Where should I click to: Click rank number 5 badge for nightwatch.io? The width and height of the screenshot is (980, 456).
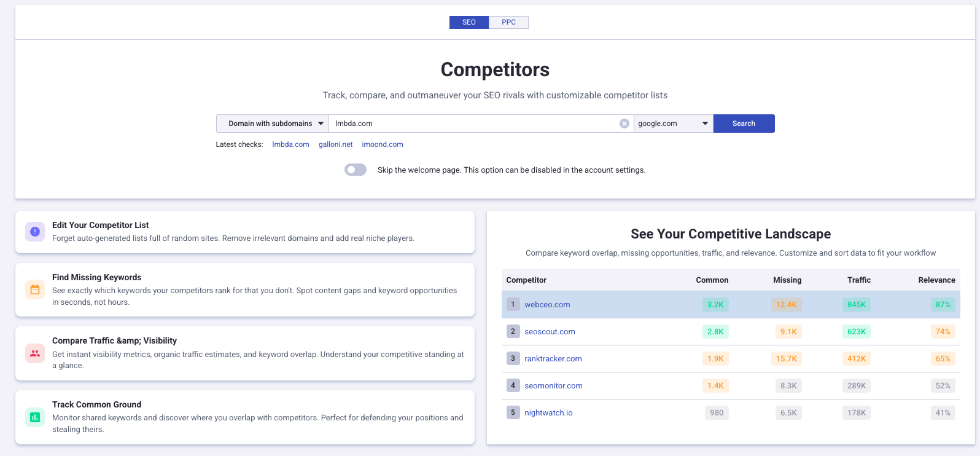(513, 412)
